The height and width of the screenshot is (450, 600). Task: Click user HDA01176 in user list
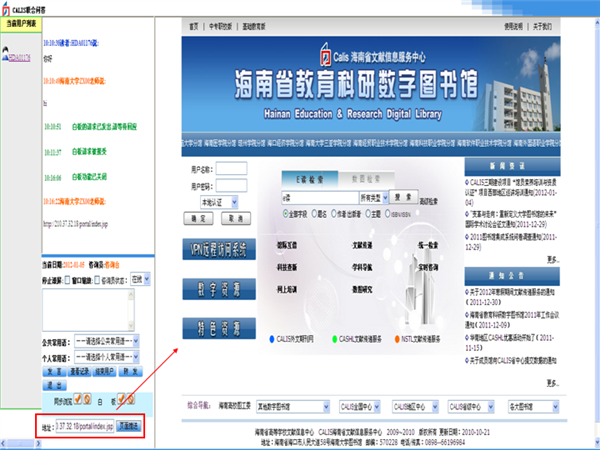[x=20, y=57]
